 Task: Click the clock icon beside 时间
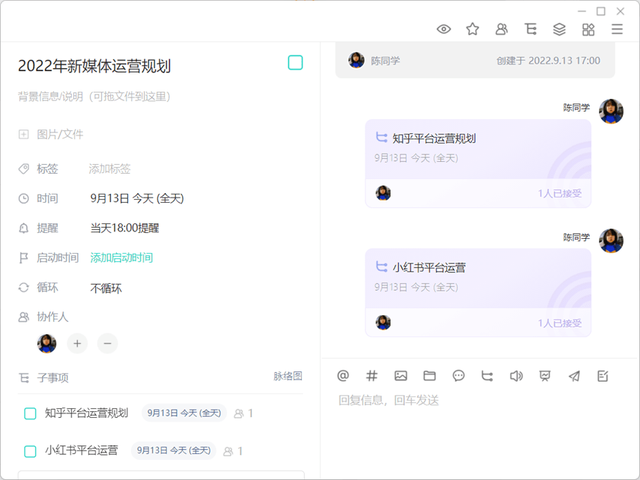pyautogui.click(x=24, y=198)
